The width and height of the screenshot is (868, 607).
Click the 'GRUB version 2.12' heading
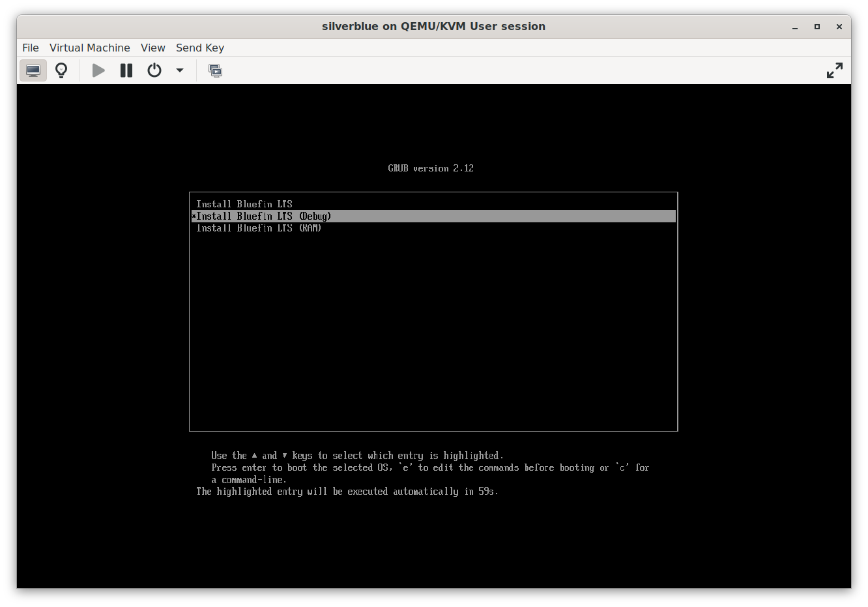point(431,168)
